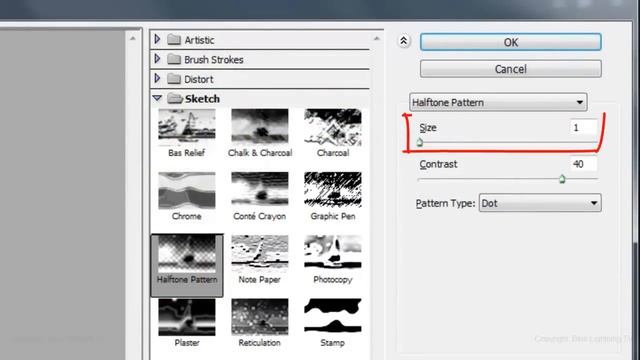The width and height of the screenshot is (640, 360).
Task: Click the preview pane scroll-up arrow
Action: [x=133, y=38]
